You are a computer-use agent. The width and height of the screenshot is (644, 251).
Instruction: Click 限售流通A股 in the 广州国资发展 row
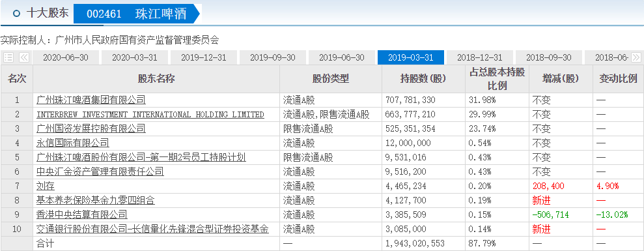[308, 129]
